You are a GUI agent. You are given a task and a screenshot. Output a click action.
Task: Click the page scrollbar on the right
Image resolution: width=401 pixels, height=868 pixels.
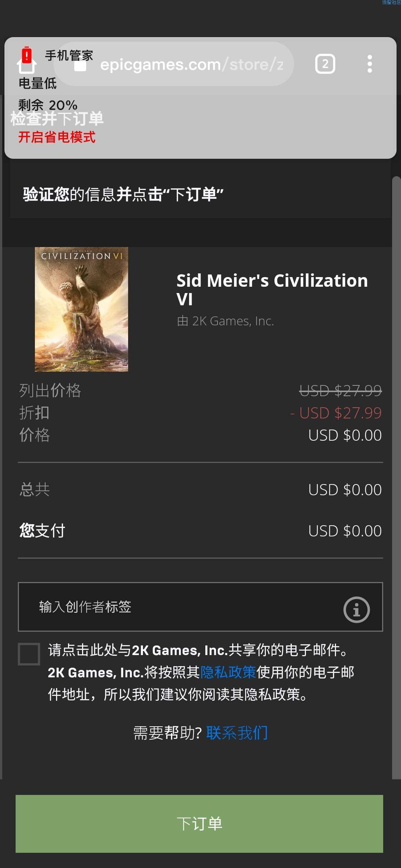(x=397, y=478)
